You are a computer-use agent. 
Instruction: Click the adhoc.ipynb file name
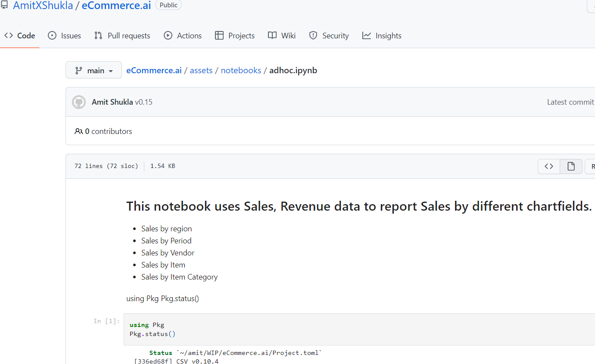click(x=293, y=70)
